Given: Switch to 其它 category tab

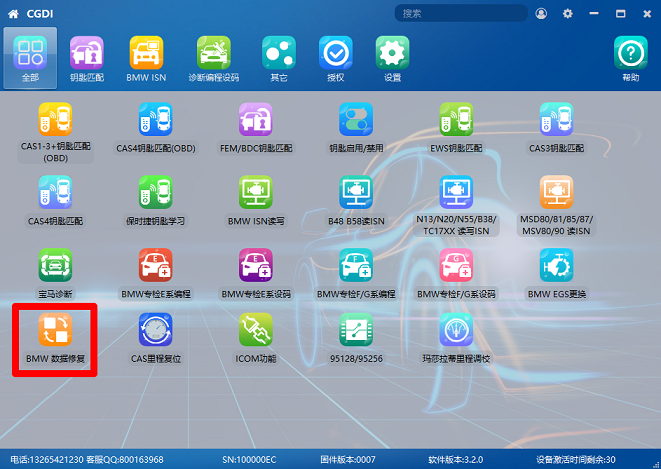Looking at the screenshot, I should [279, 59].
